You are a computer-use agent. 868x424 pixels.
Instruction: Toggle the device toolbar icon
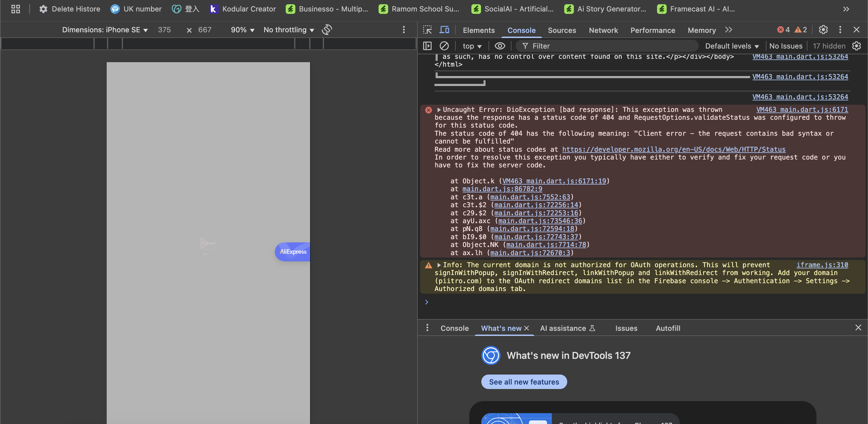(444, 30)
